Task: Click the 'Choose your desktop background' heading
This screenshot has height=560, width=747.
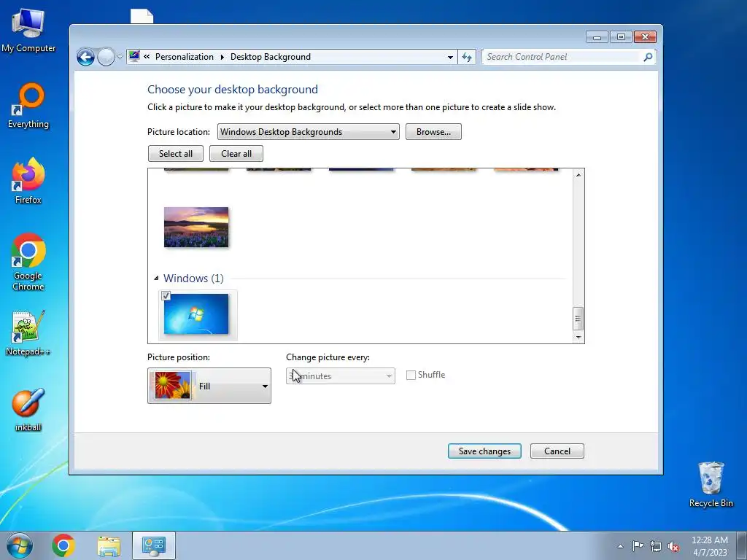Action: [233, 90]
